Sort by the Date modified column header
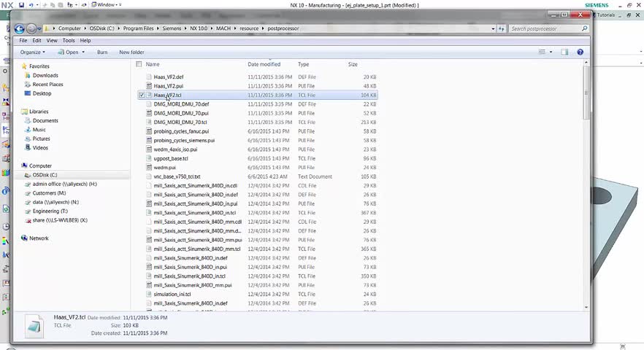Image resolution: width=644 pixels, height=350 pixels. [x=264, y=64]
